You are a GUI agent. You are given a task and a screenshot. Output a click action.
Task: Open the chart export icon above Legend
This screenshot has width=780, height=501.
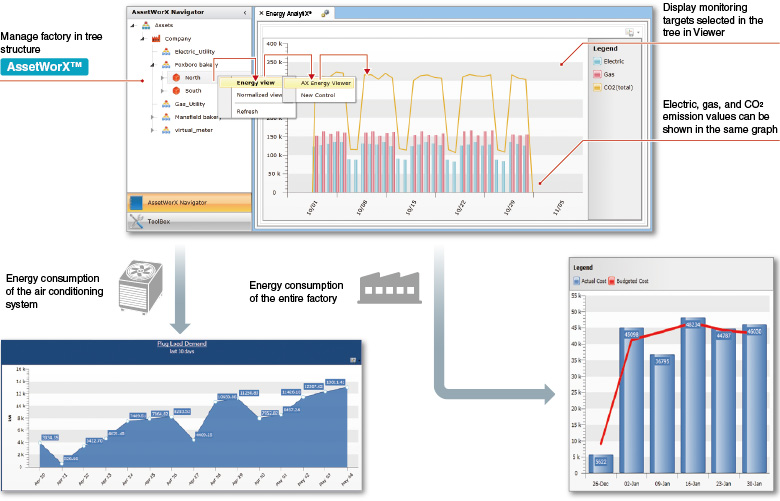tap(631, 33)
